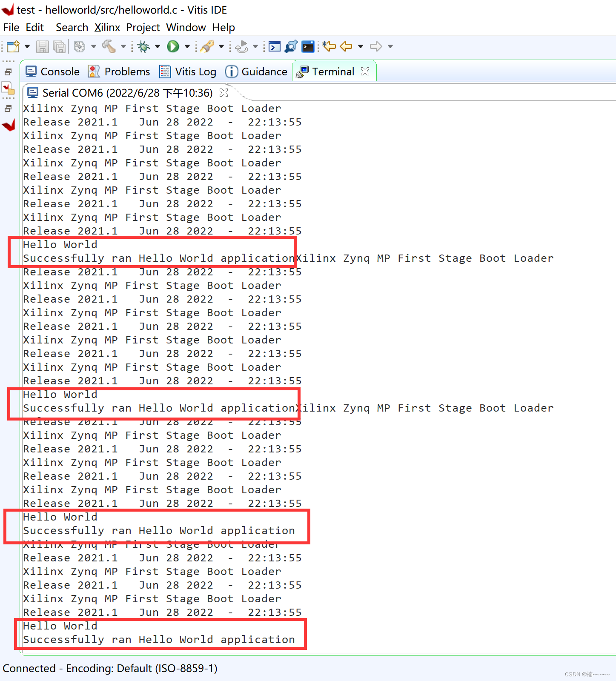Expand the build configuration dropdown arrow
Viewport: 616px width, 681px height.
[94, 46]
